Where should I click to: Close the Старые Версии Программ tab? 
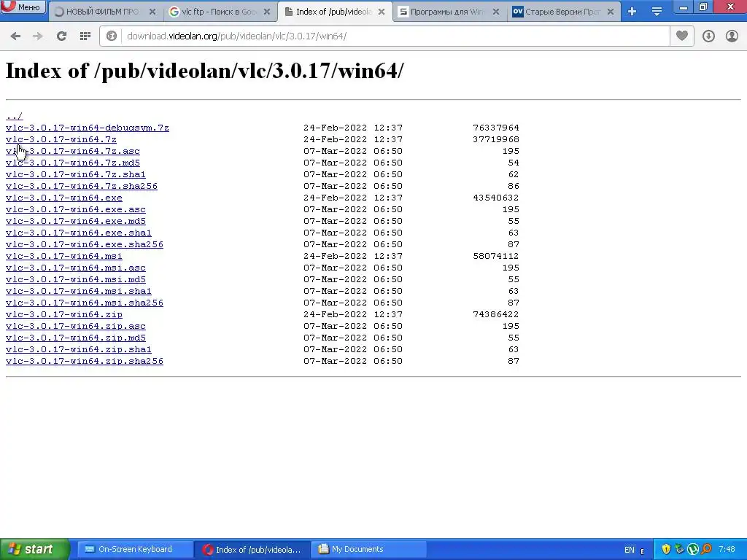(x=611, y=12)
